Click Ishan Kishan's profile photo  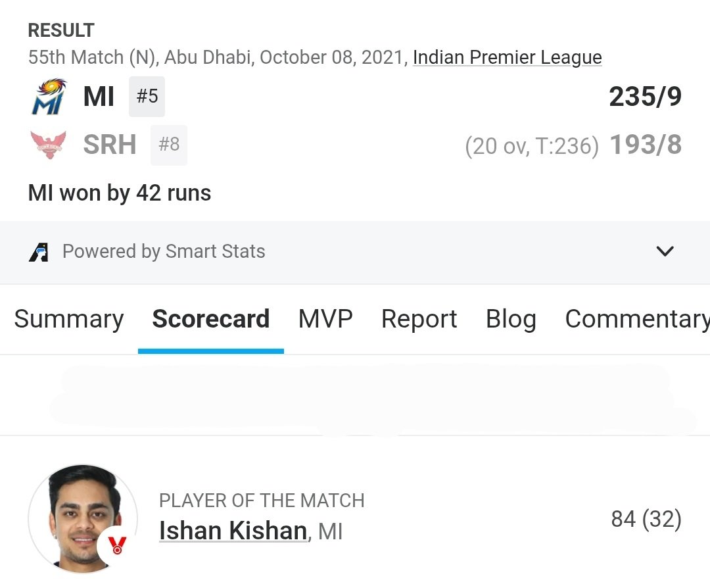click(x=83, y=519)
